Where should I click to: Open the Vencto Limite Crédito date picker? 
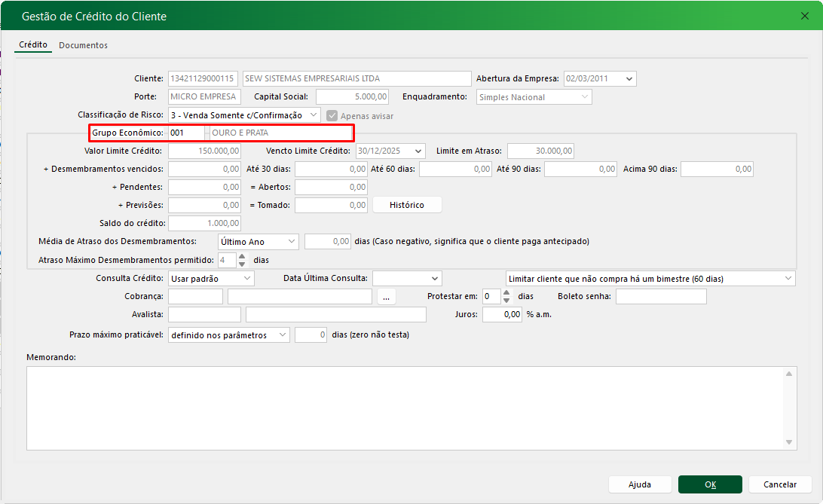click(418, 151)
